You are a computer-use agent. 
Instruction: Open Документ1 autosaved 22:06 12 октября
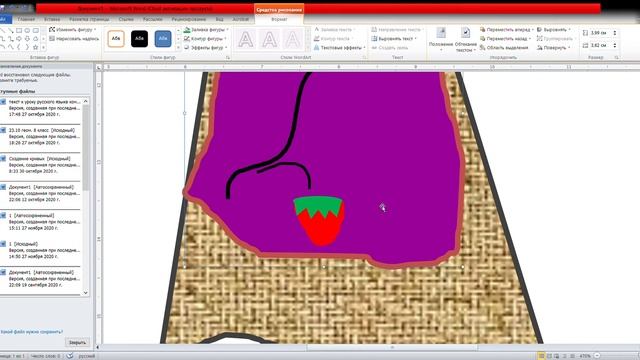[41, 193]
